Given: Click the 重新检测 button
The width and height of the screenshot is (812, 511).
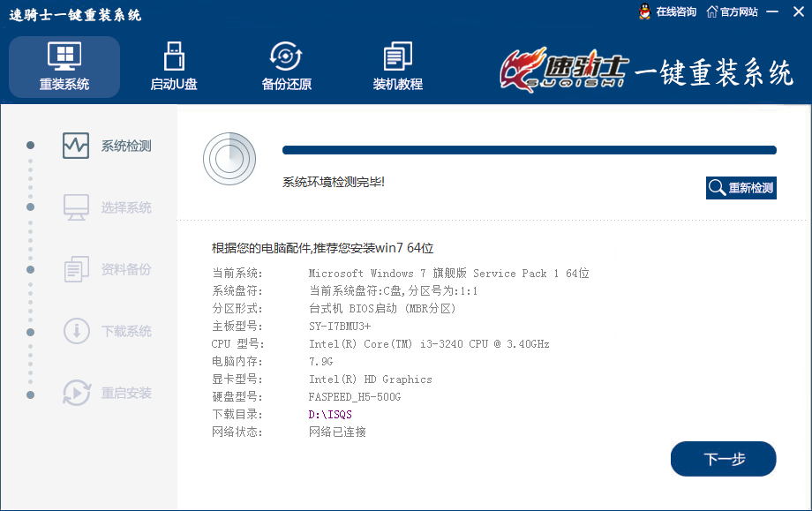Looking at the screenshot, I should pos(741,187).
